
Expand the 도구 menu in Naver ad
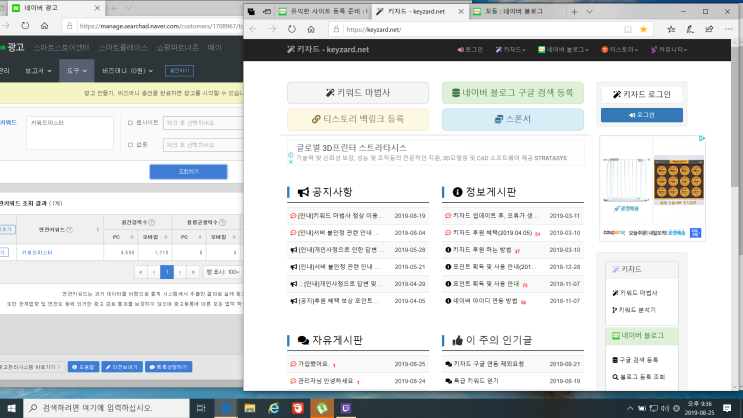(x=77, y=71)
